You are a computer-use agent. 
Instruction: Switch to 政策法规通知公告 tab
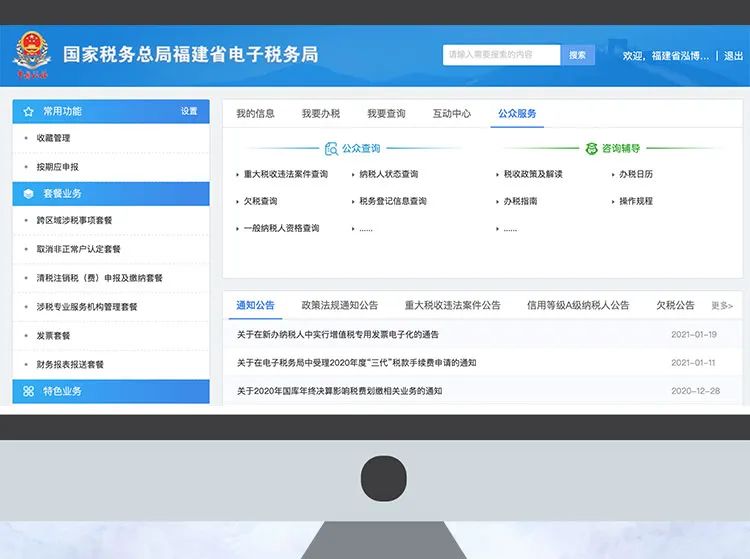point(340,306)
